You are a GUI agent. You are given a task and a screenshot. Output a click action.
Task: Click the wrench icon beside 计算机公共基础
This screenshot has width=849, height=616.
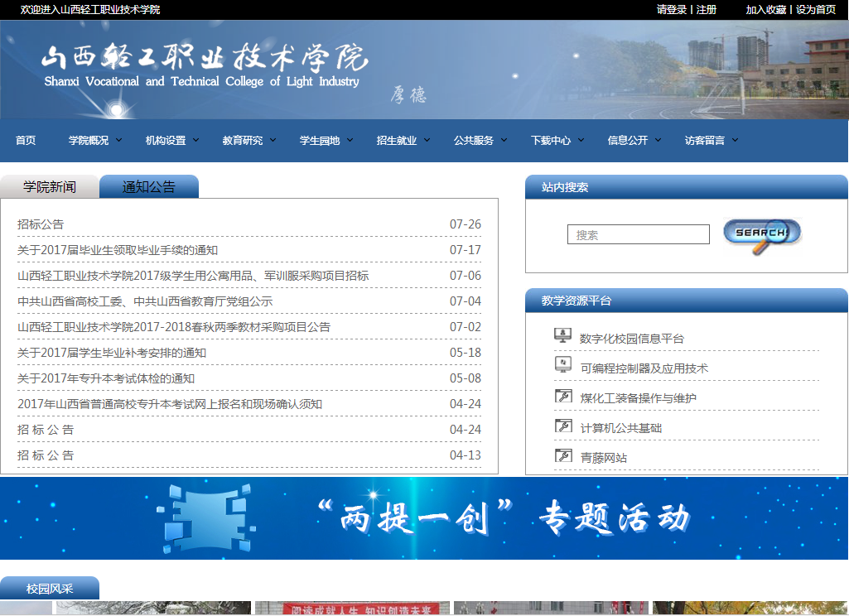point(563,426)
